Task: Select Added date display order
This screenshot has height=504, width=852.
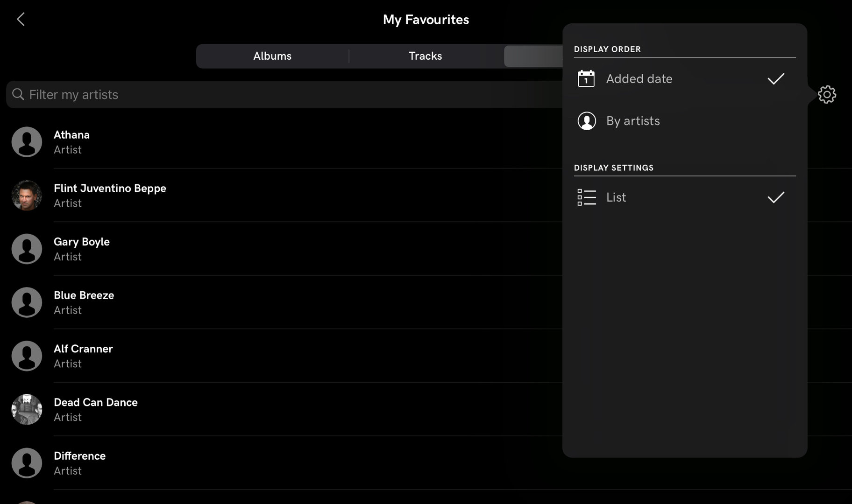Action: pyautogui.click(x=639, y=79)
